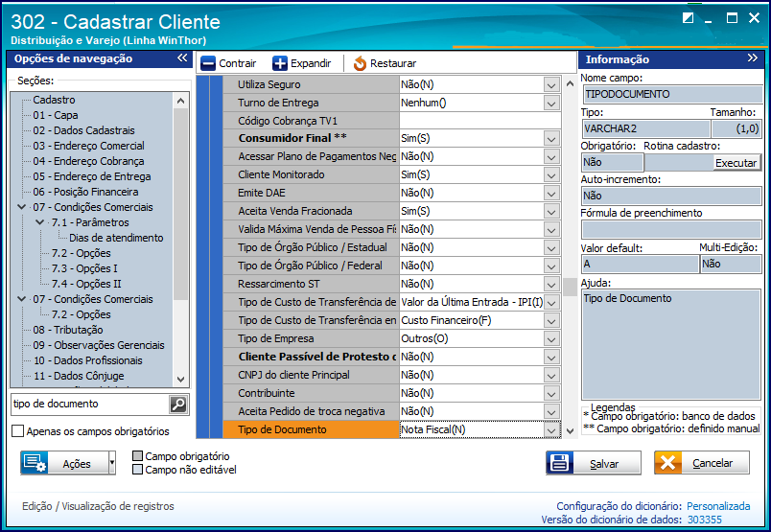
Task: Select 7.4 - Opções II tree item
Action: point(86,284)
